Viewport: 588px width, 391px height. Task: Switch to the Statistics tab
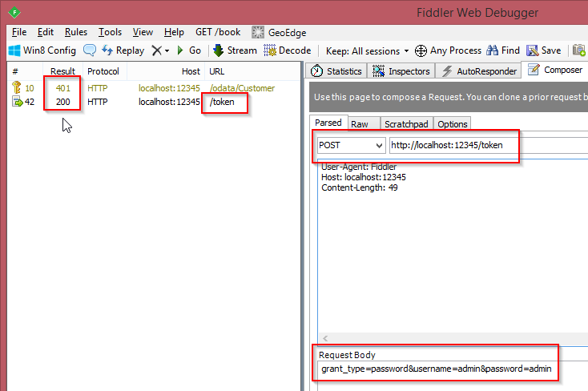tap(336, 71)
